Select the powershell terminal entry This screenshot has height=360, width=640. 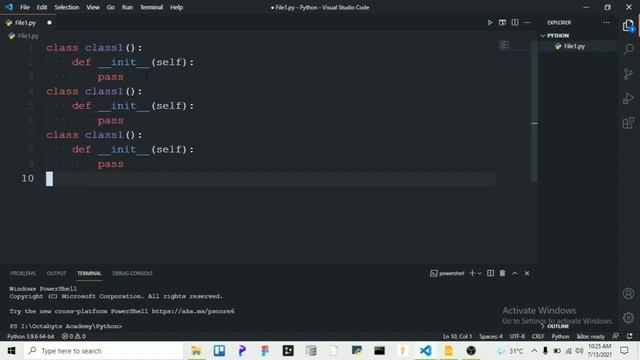(x=447, y=273)
